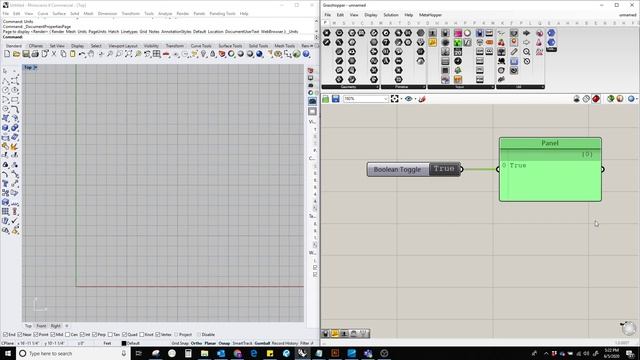
Task: Open File Explorer from the taskbar
Action: click(x=204, y=353)
